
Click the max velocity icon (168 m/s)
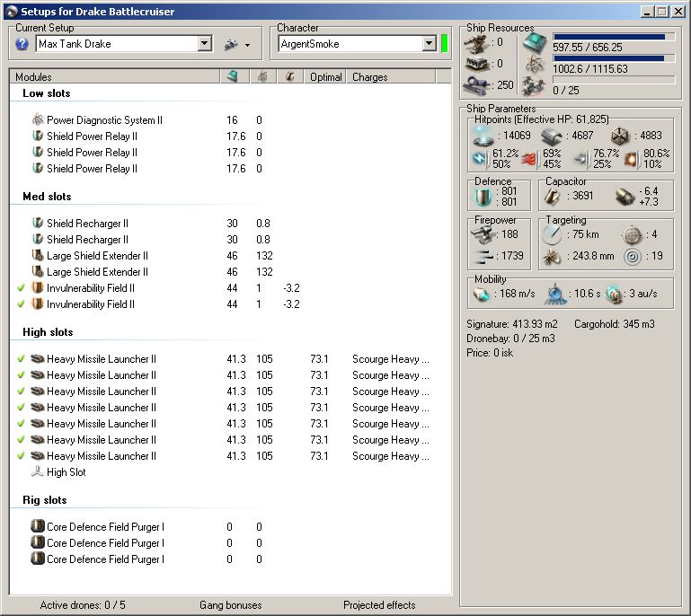[x=482, y=295]
